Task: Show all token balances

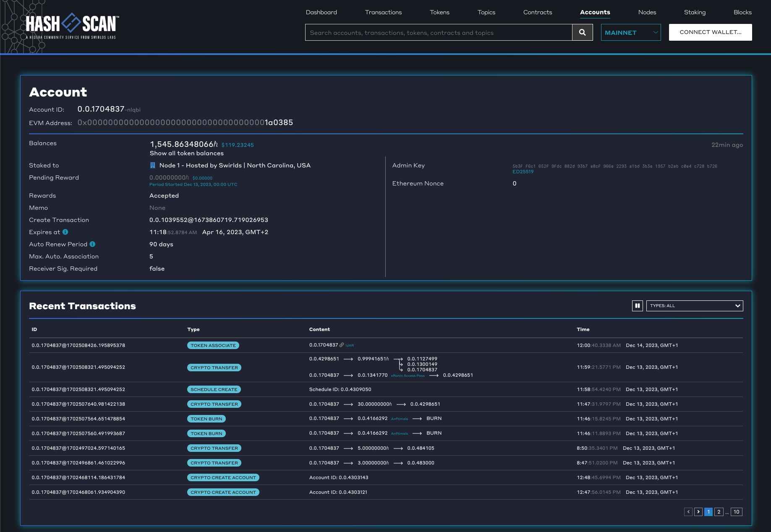Action: [x=187, y=154]
